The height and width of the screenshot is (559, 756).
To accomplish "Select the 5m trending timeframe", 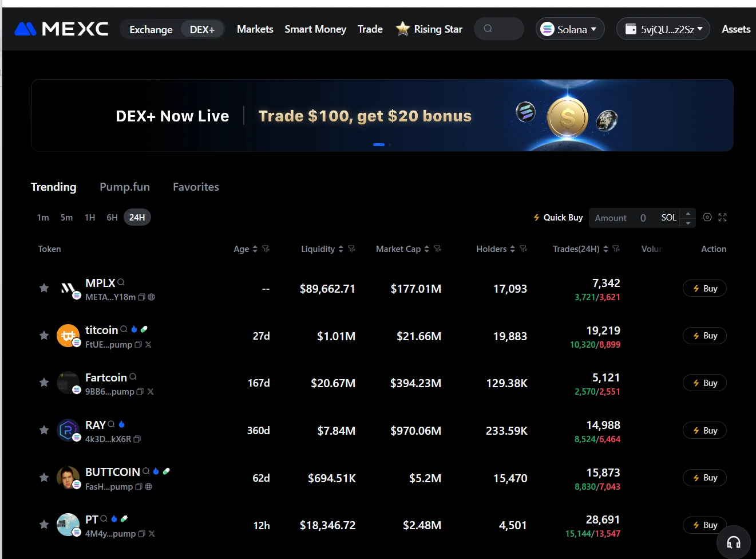I will pos(67,217).
